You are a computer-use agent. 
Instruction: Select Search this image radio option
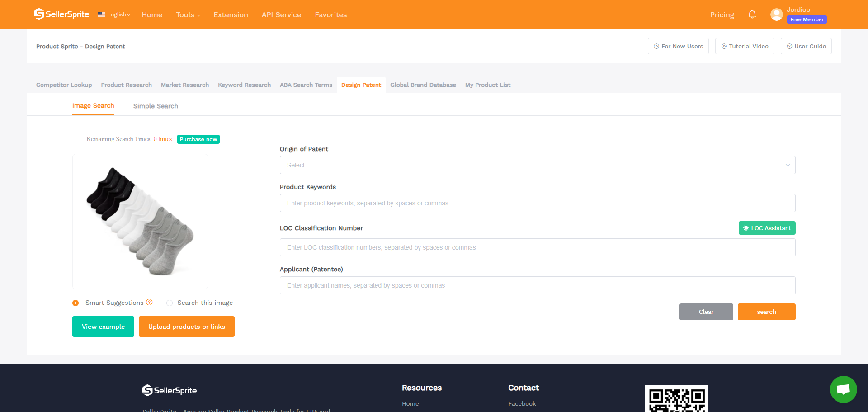[170, 303]
